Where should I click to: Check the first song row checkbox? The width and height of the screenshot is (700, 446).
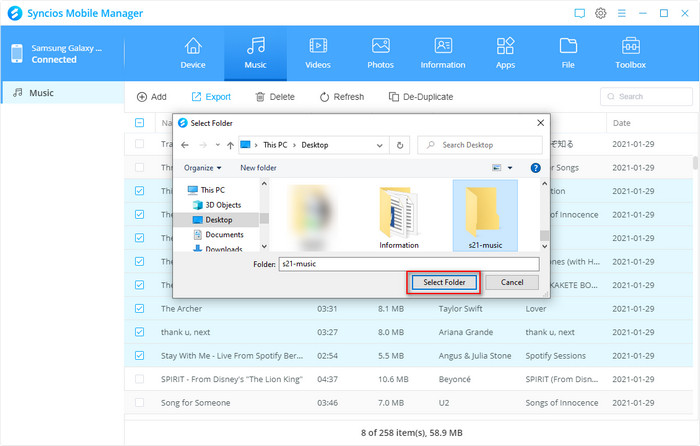coord(139,144)
